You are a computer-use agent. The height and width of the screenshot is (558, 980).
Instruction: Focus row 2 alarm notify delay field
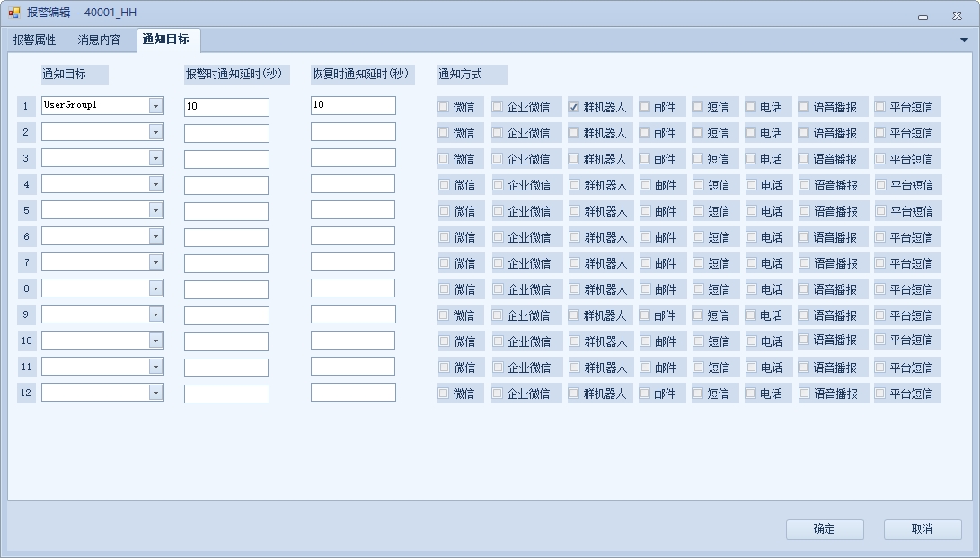click(x=227, y=133)
